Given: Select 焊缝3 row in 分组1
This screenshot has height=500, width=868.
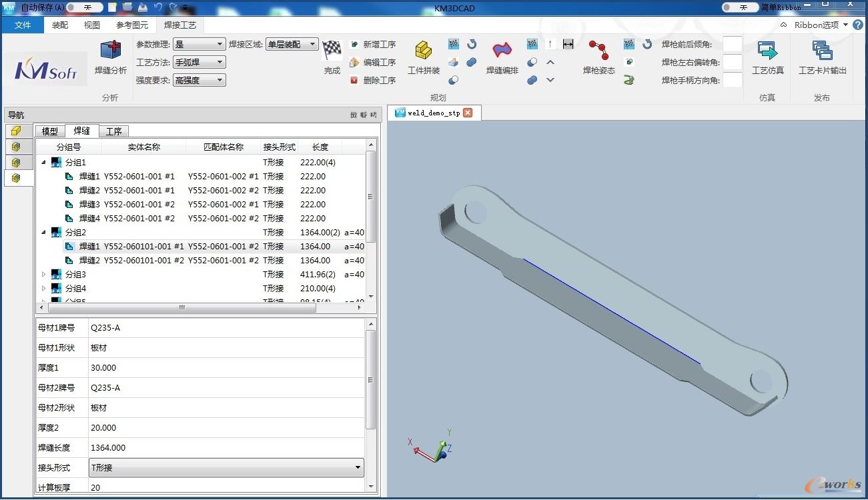Looking at the screenshot, I should 200,205.
